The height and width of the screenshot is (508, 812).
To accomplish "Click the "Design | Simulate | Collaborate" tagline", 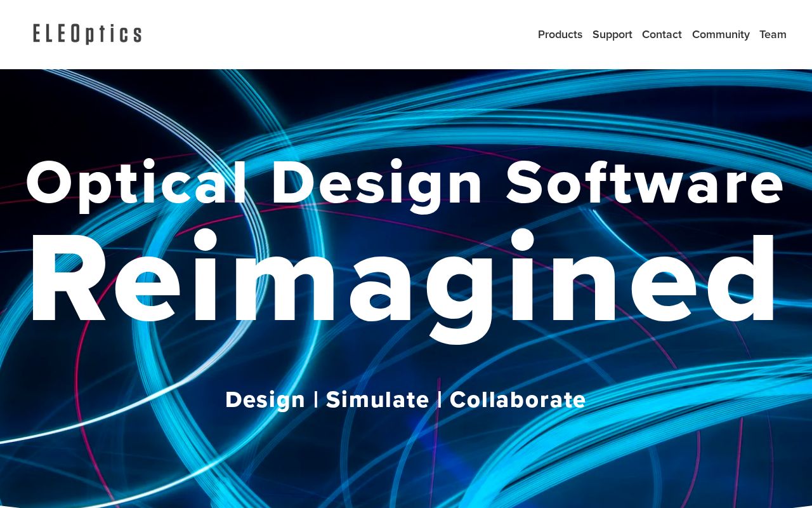I will tap(405, 399).
